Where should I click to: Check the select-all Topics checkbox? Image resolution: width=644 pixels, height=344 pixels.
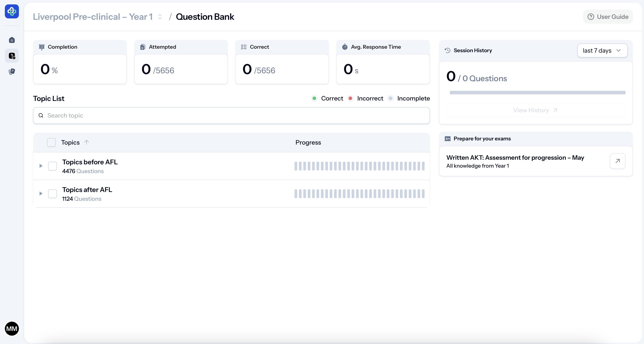point(51,142)
